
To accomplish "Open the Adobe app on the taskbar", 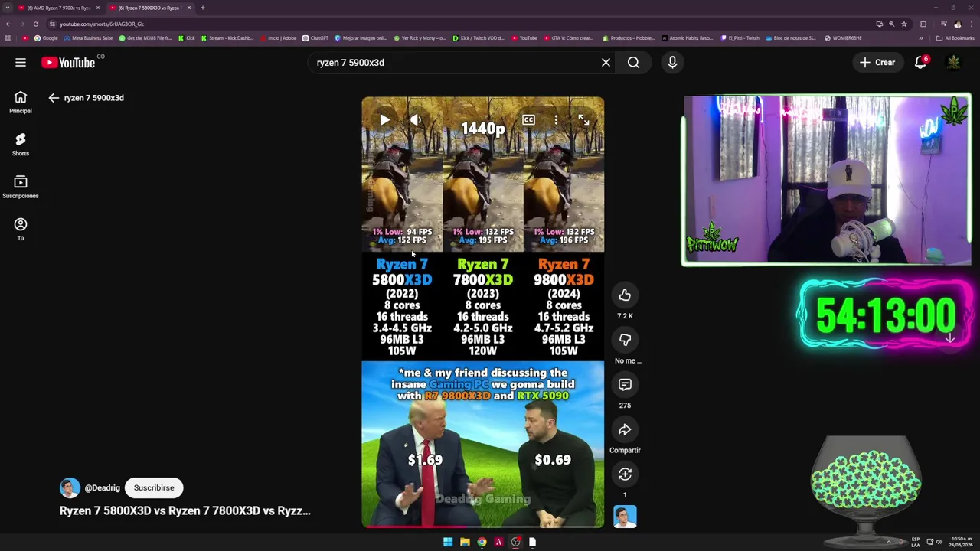I will 498,542.
